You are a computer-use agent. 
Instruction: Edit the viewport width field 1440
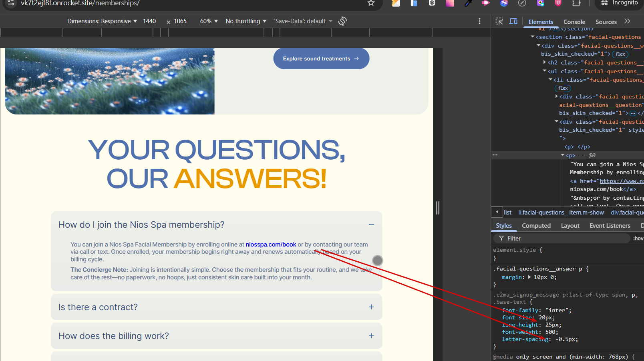[x=149, y=21]
